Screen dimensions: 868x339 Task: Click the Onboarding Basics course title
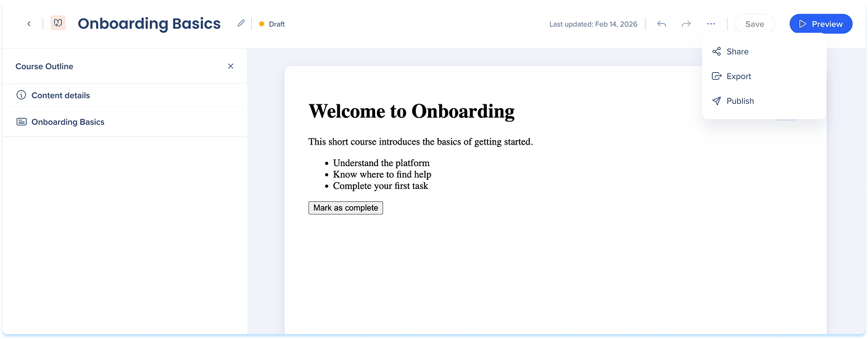tap(149, 24)
